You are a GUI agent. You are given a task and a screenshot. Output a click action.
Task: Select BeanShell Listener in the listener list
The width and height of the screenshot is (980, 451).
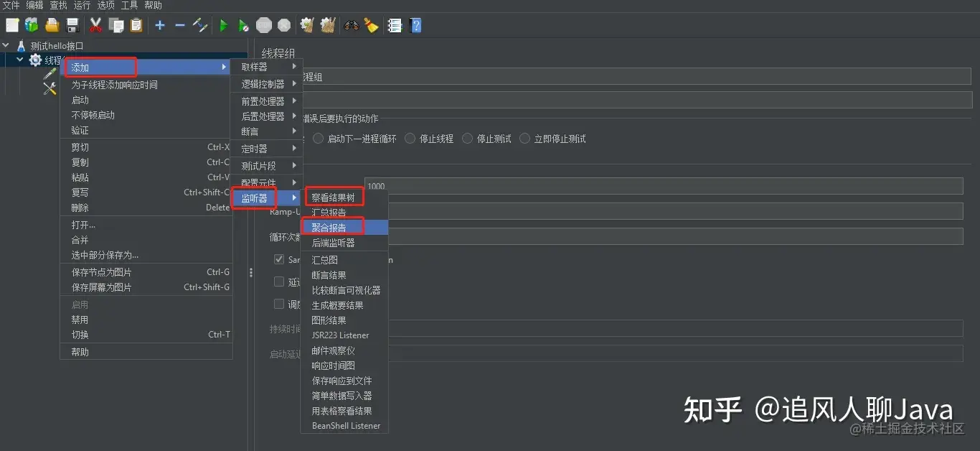[x=344, y=426]
